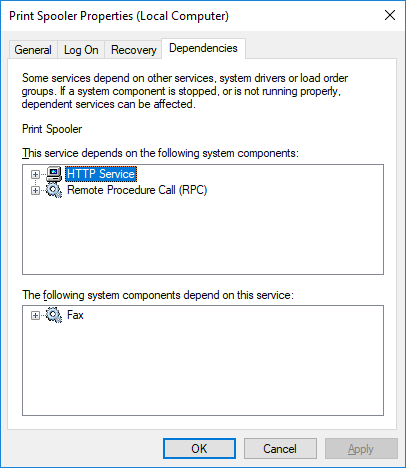Expand the HTTP Service tree node
This screenshot has height=468, width=406.
tap(35, 174)
